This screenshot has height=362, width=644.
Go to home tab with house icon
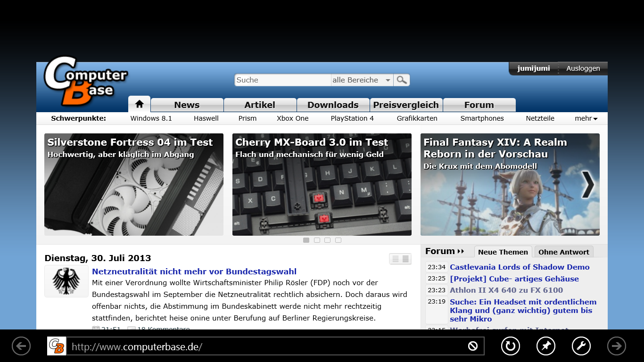pos(139,104)
